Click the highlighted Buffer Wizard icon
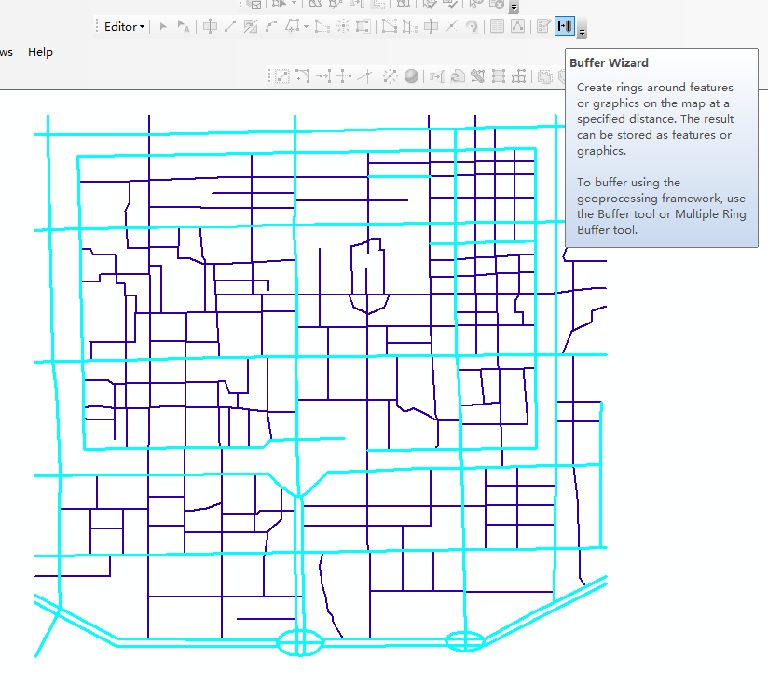 click(x=564, y=26)
